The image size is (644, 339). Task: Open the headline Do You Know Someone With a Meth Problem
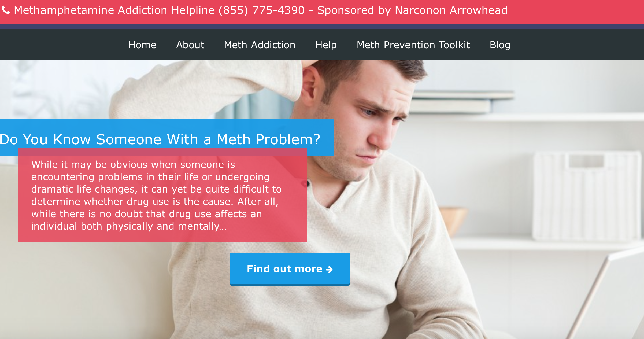160,139
